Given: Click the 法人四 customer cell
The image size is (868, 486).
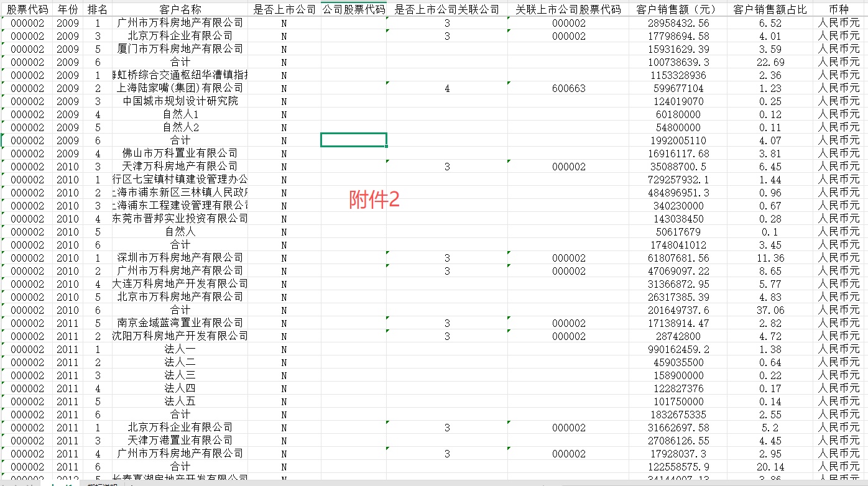Looking at the screenshot, I should click(180, 388).
